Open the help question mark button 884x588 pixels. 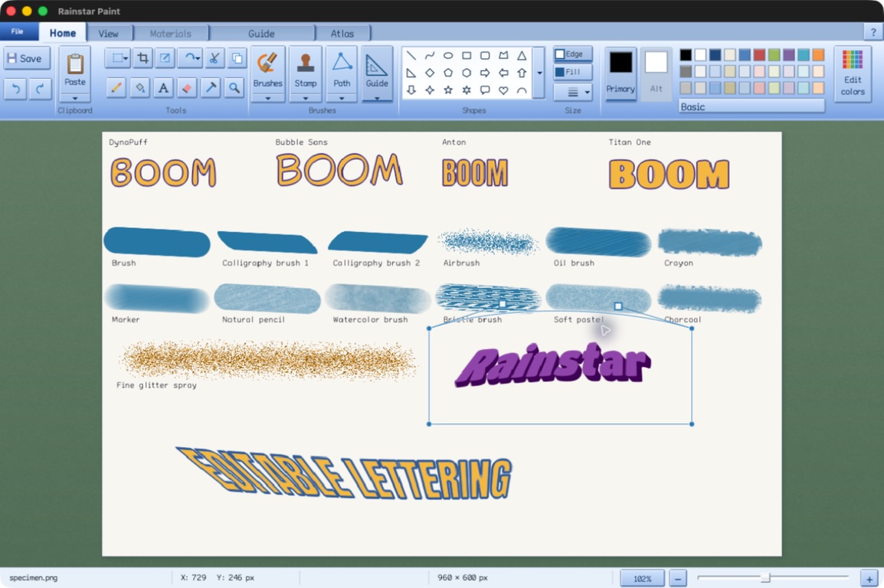coord(873,32)
